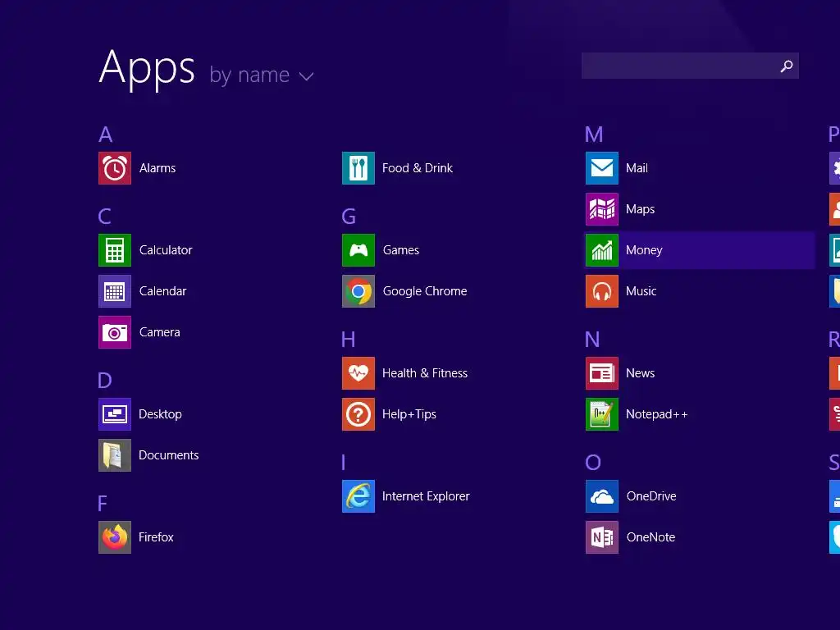Start the Camera app icon
The height and width of the screenshot is (630, 840).
coord(115,332)
